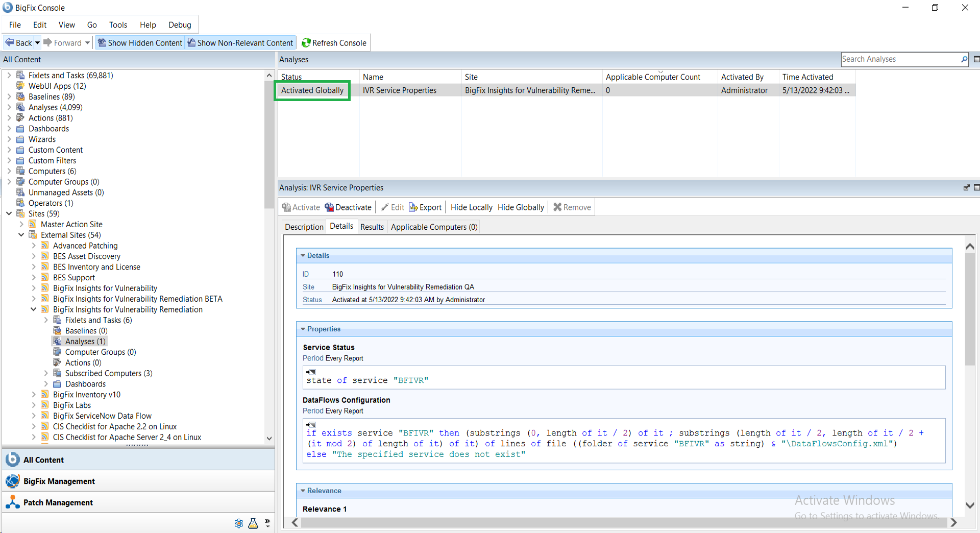980x533 pixels.
Task: Click the Deactivate analysis icon
Action: [329, 207]
